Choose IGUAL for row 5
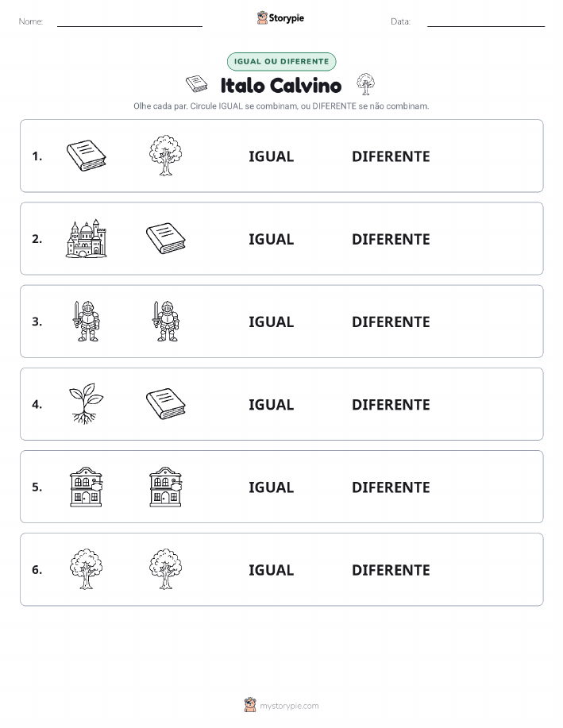 coord(272,487)
